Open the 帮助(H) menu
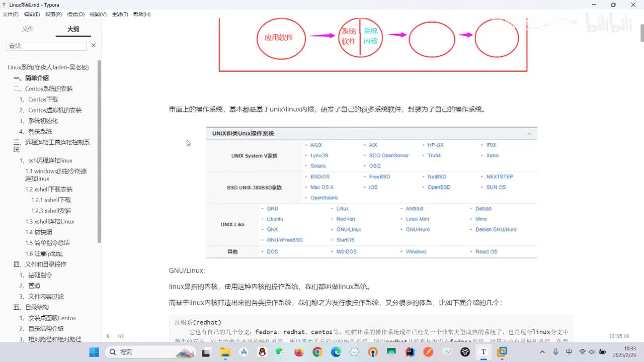644x362 pixels. pyautogui.click(x=142, y=15)
